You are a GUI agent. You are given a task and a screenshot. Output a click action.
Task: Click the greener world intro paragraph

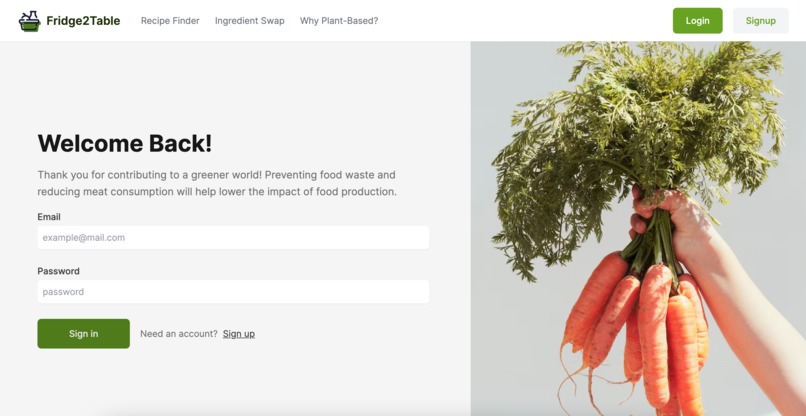[217, 183]
